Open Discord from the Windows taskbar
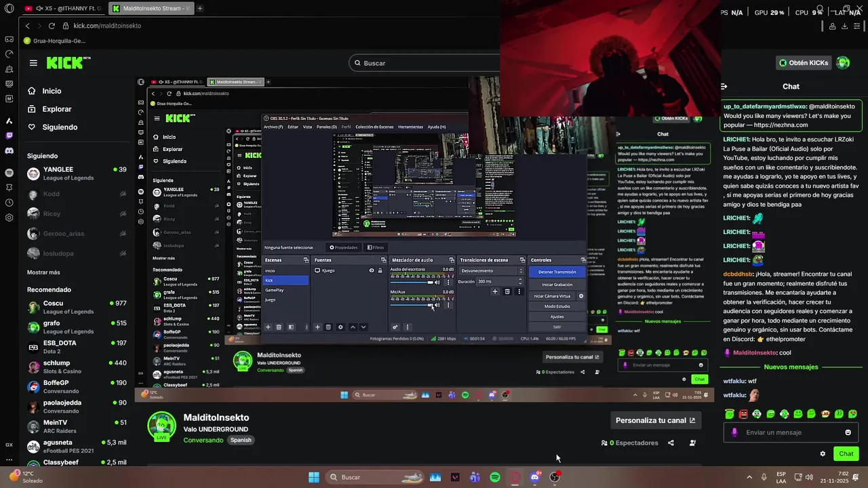868x488 pixels. (534, 477)
